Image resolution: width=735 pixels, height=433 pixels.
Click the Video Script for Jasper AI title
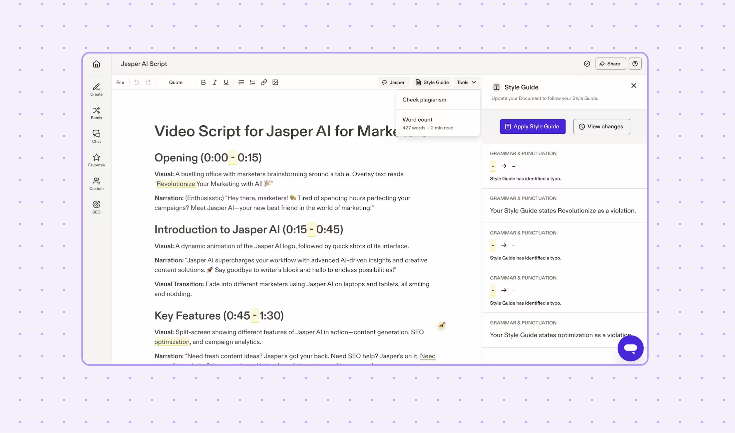point(276,131)
